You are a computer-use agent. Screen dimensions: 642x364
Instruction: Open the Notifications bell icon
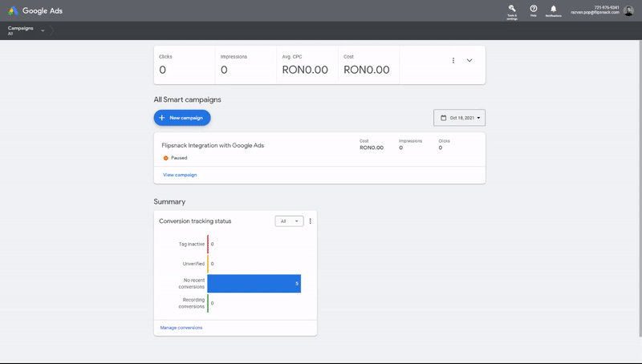tap(553, 10)
